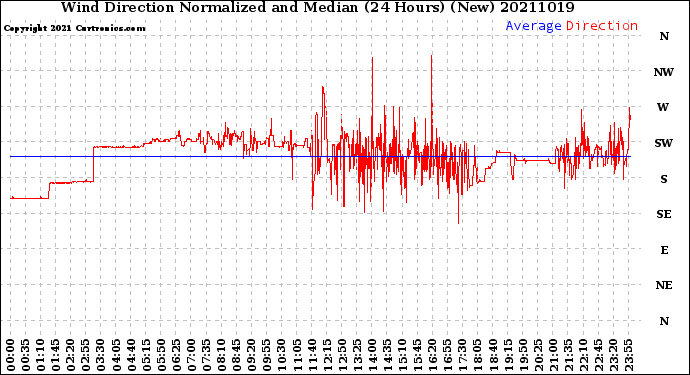This screenshot has height=375, width=690.
Task: Click the 'S' axis label
Action: click(x=664, y=179)
